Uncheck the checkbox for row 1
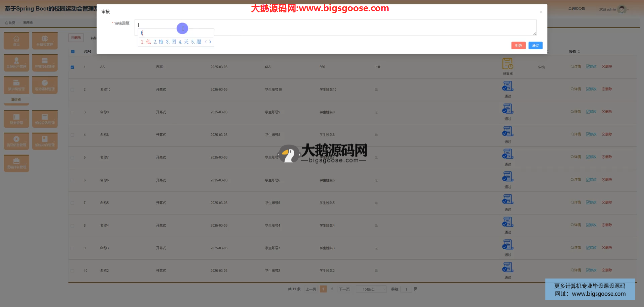 point(72,67)
